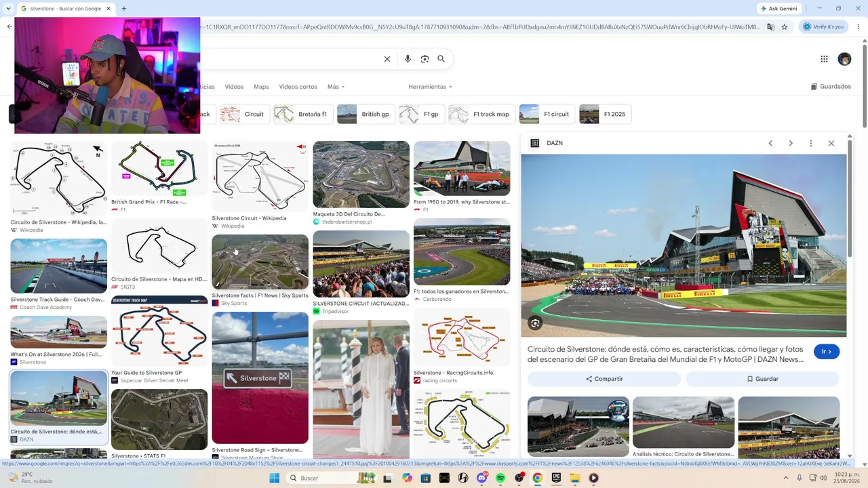Clear the search box with the X icon

(x=387, y=59)
